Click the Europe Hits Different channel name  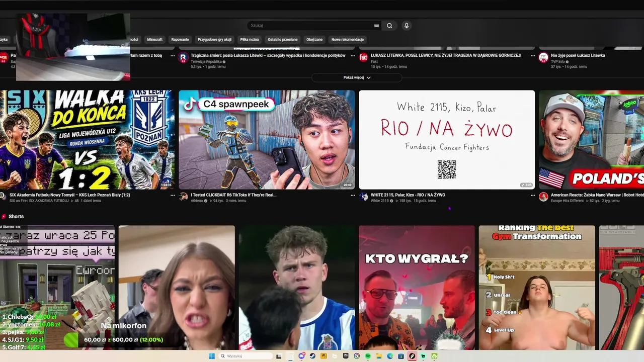(567, 201)
